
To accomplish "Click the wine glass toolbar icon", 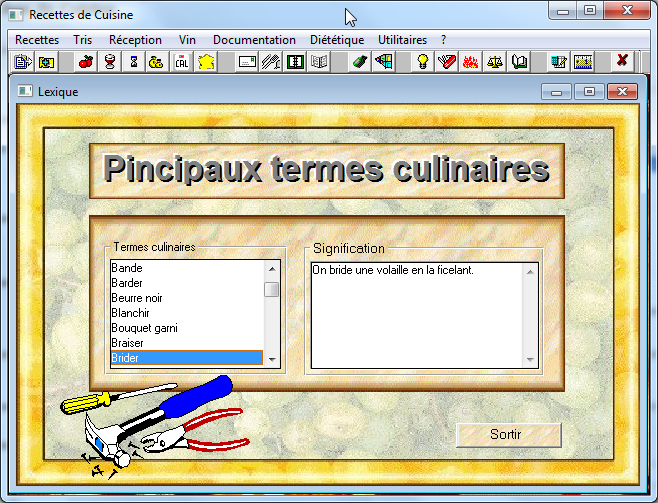I will tap(110, 62).
